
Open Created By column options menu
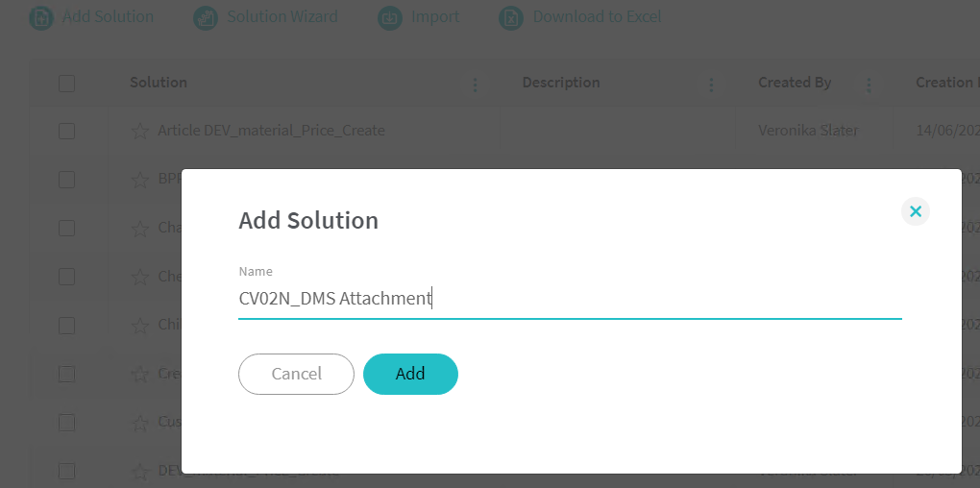[869, 85]
